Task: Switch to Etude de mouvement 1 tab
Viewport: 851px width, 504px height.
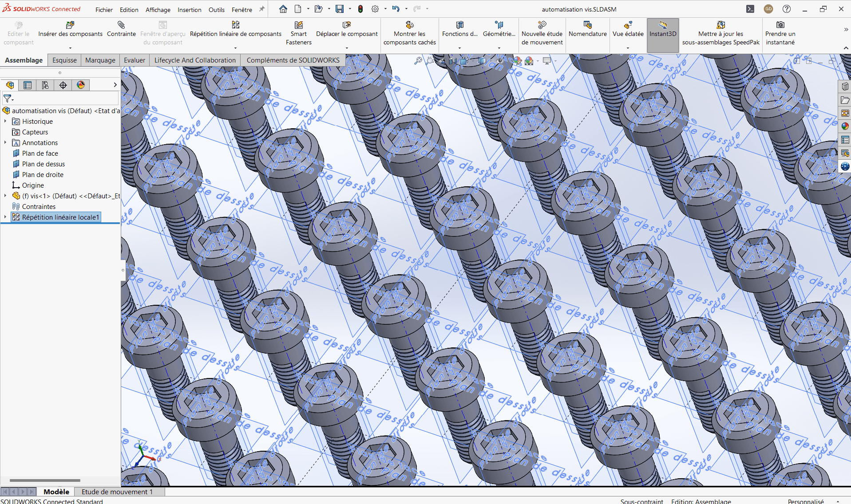Action: point(117,492)
